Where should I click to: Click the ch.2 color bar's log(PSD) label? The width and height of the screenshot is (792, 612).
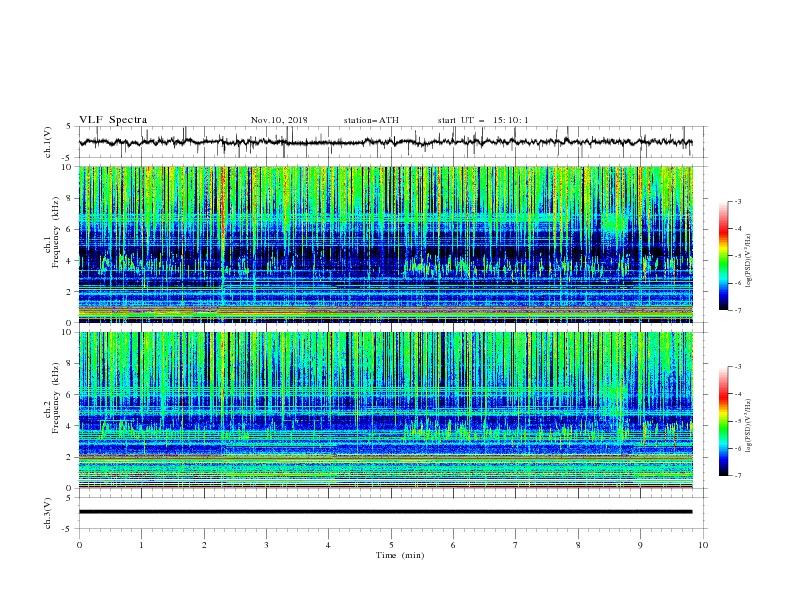coord(748,425)
